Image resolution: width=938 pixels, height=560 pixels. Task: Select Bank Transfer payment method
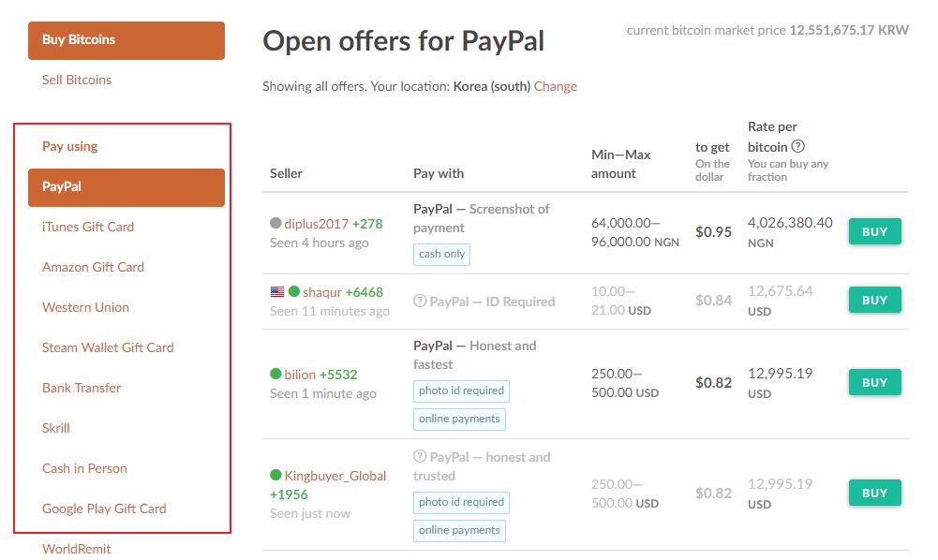click(82, 388)
